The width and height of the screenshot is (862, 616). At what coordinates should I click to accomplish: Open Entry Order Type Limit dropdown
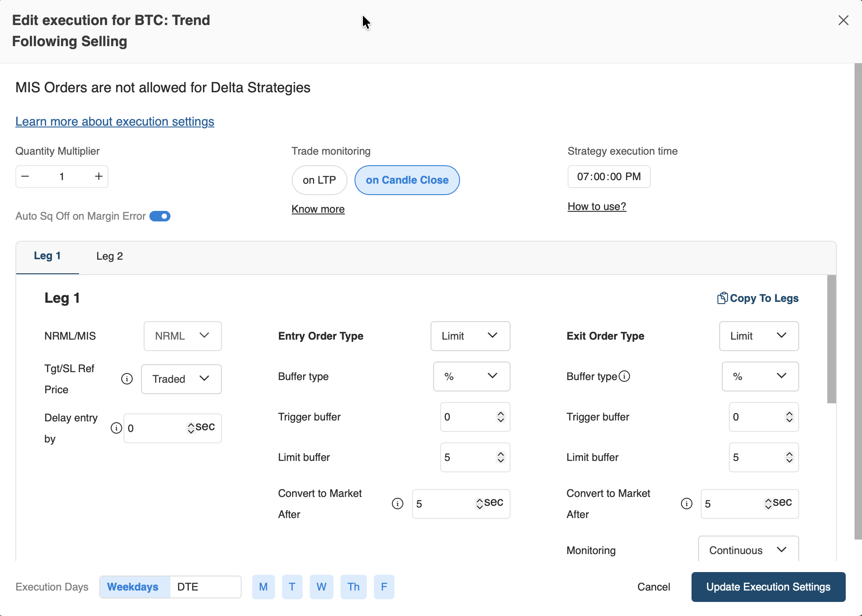pos(470,336)
